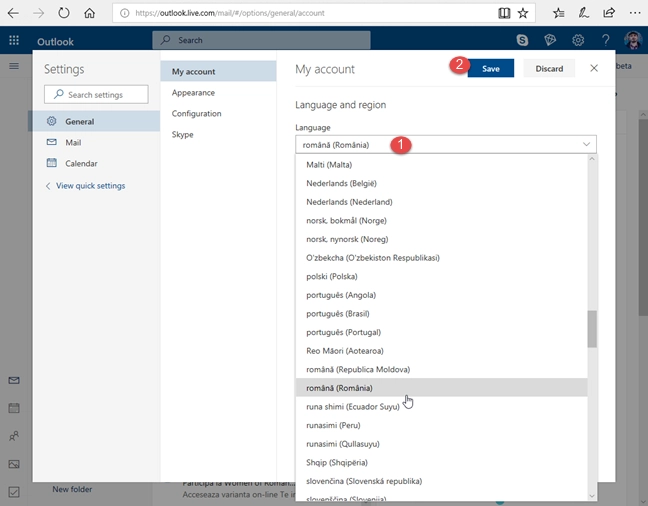Click the Save button
The height and width of the screenshot is (506, 648).
491,68
